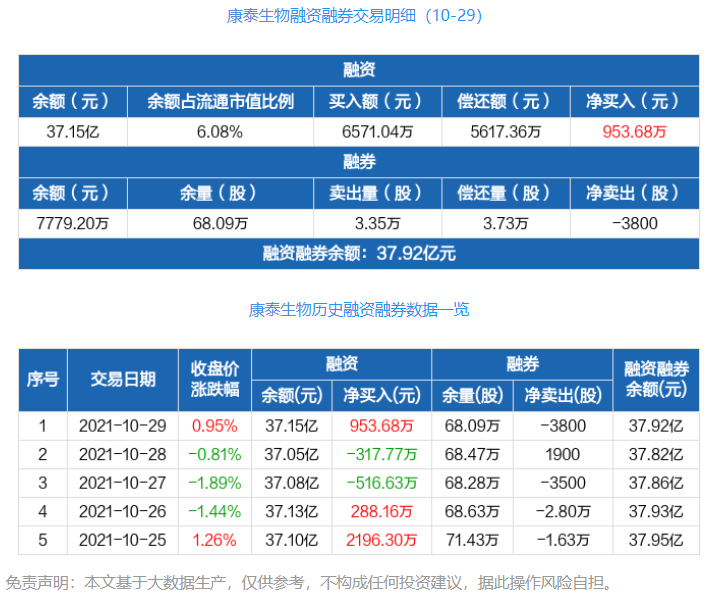Click the 净卖出（股） header in the summary table
This screenshot has width=713, height=616.
634,193
